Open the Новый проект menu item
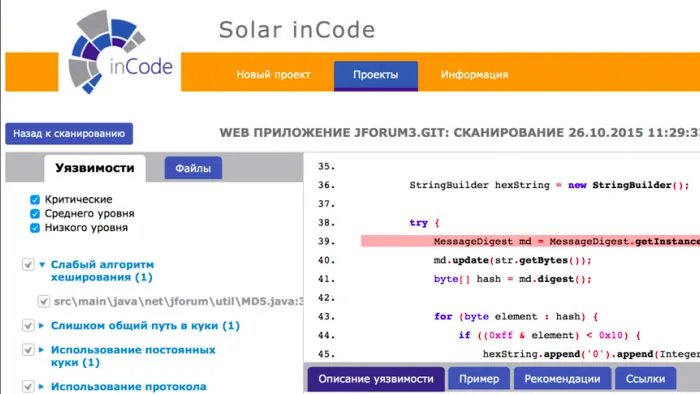This screenshot has height=394, width=700. [273, 75]
